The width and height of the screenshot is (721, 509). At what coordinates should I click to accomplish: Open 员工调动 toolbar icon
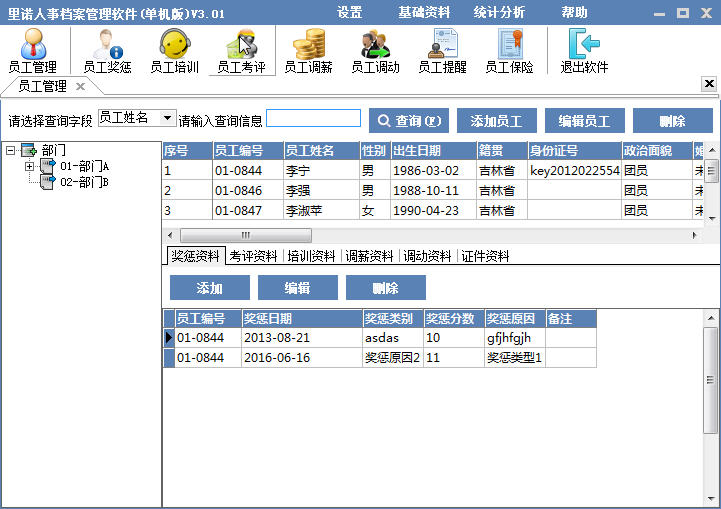click(x=376, y=51)
